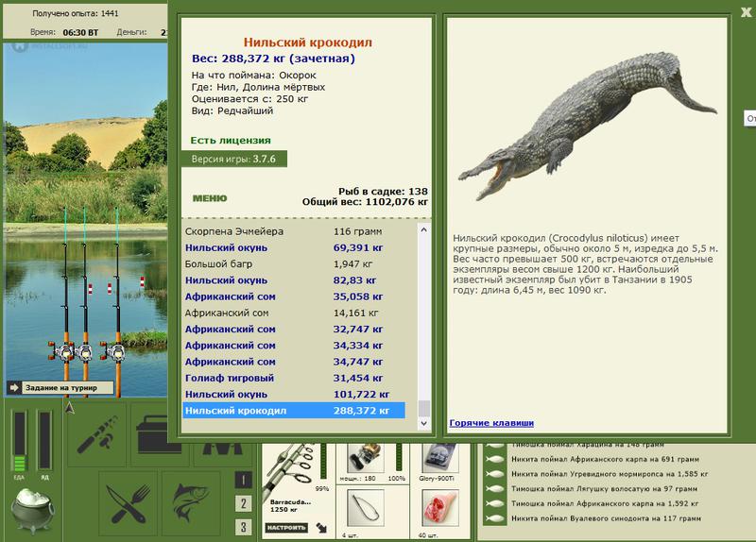Screen dimensions: 756x542
Task: Click message Тимошка поймал Лягушку волосатую на 97 грамм
Action: [604, 488]
